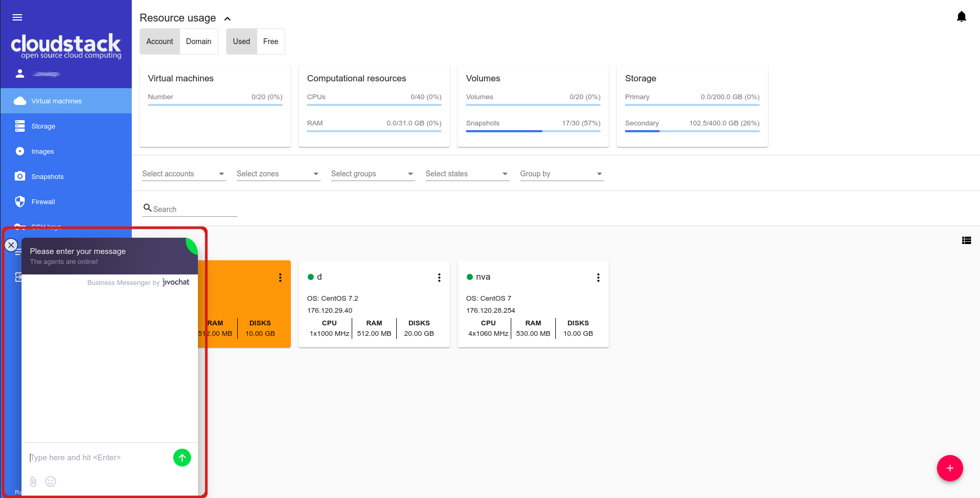Select Account resource view
980x498 pixels.
(x=160, y=41)
